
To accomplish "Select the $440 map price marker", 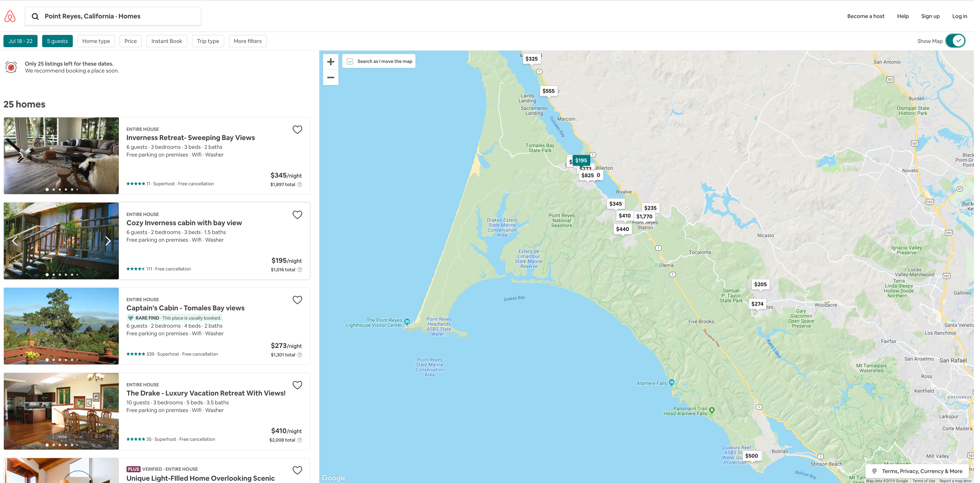I will [x=622, y=229].
